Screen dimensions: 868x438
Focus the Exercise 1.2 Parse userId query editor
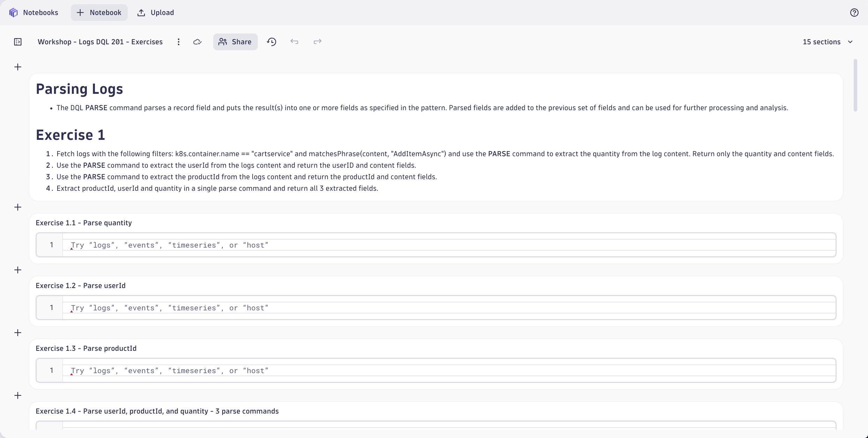tap(436, 308)
